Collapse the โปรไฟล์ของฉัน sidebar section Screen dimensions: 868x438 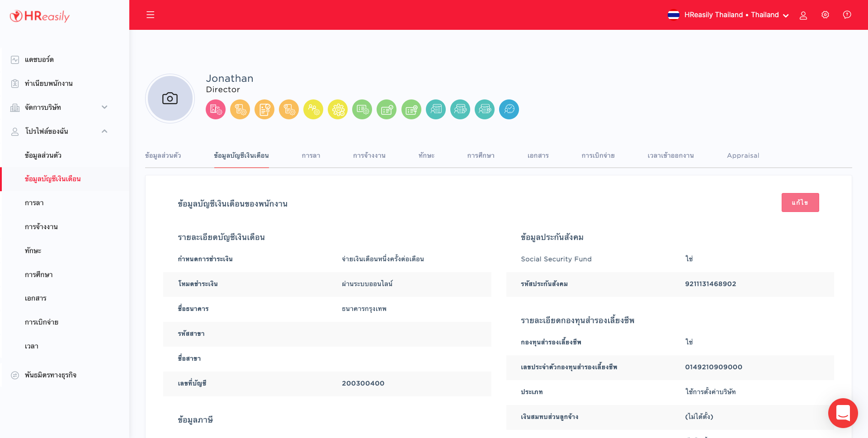click(104, 131)
